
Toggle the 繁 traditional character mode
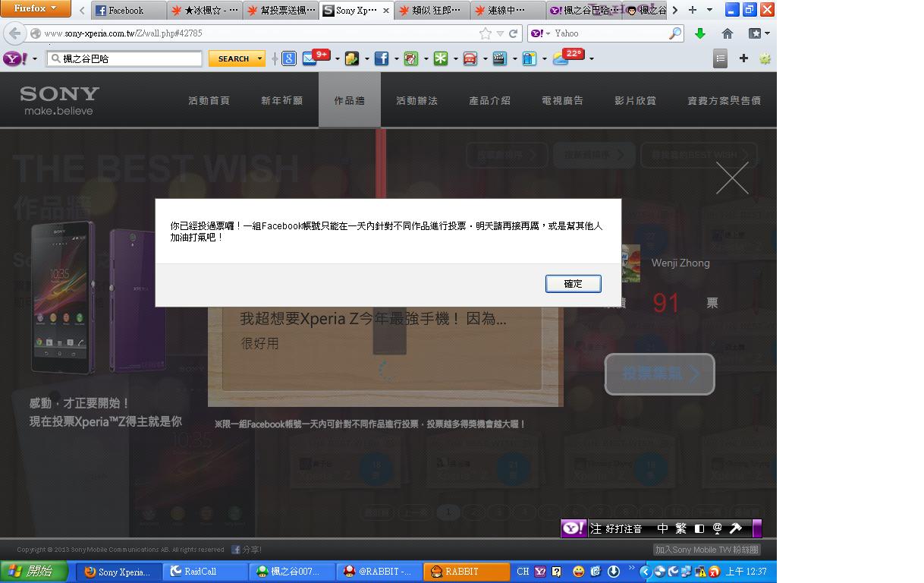680,528
